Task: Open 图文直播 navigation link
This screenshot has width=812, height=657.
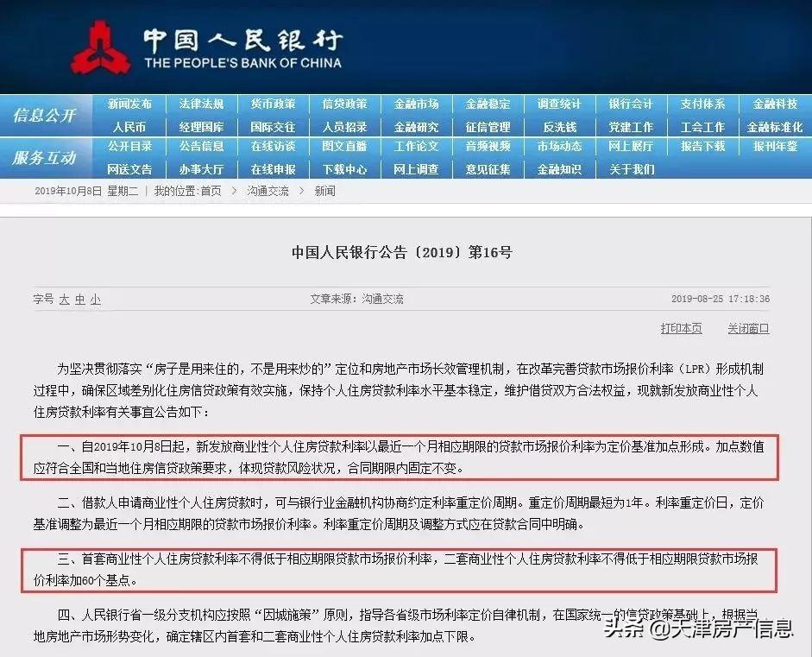Action: pos(344,147)
